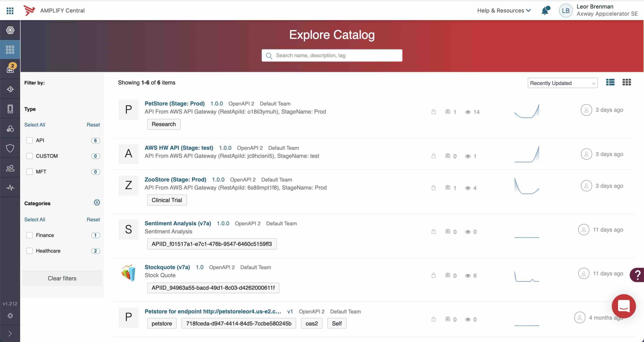This screenshot has height=342, width=644.
Task: Click lock icon on Stockquote row
Action: pyautogui.click(x=433, y=275)
